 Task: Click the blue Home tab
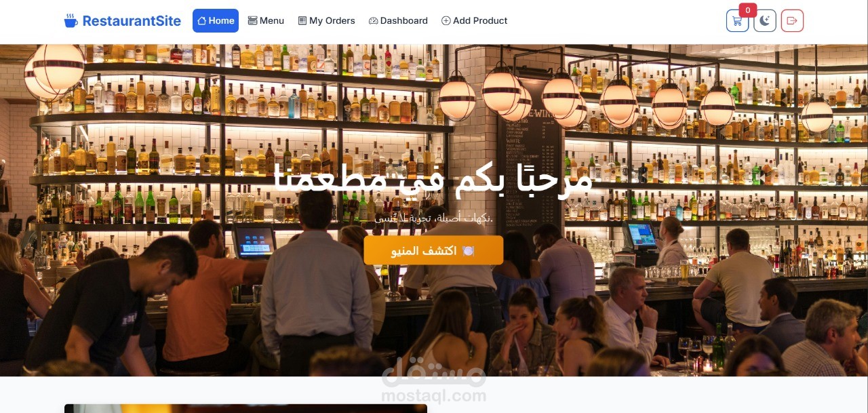[x=216, y=20]
